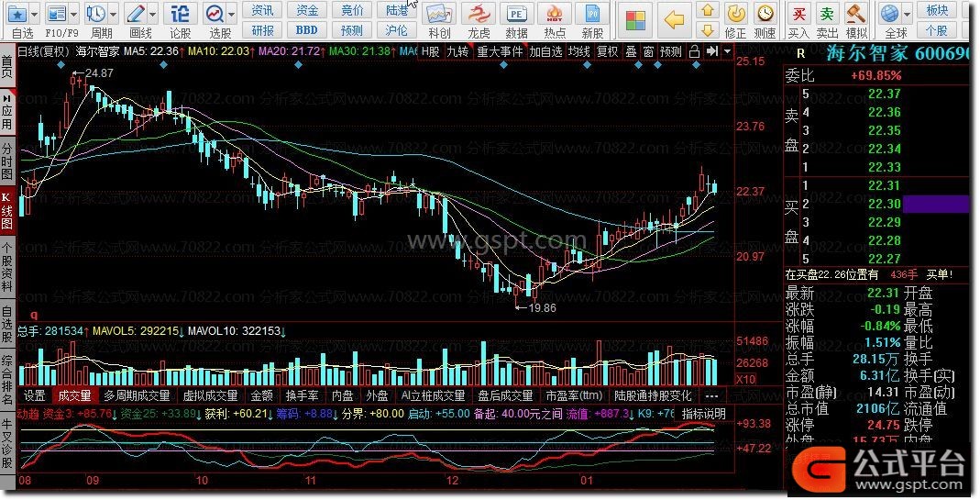Click the 测速 speed test clock icon

tap(765, 13)
